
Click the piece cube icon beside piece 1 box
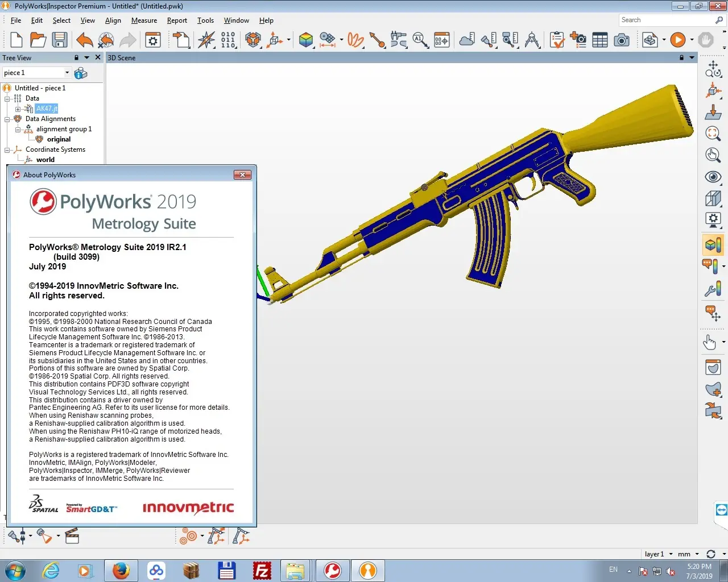[x=81, y=73]
